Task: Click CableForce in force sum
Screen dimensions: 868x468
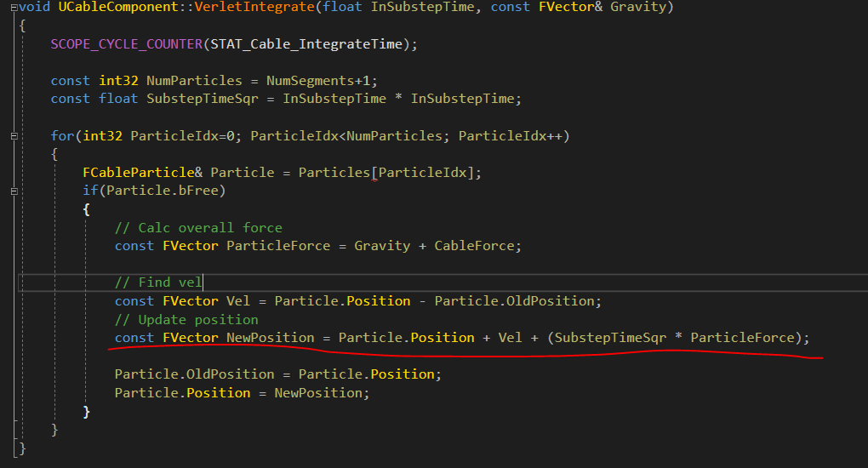Action: (x=474, y=246)
